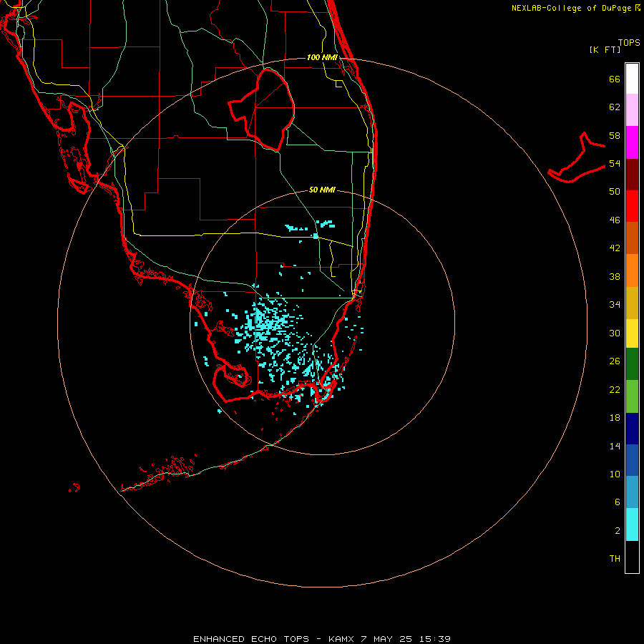Click the burnt orange legend swatch

coord(632,238)
